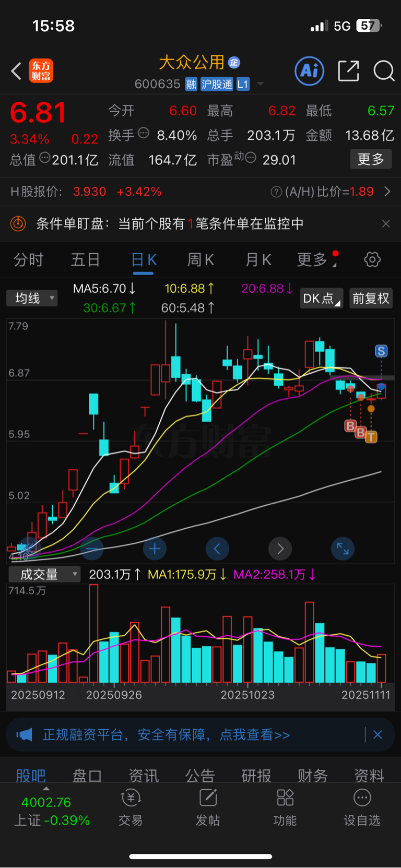Open 正规融资平台 banner link
This screenshot has width=401, height=868.
tap(166, 735)
